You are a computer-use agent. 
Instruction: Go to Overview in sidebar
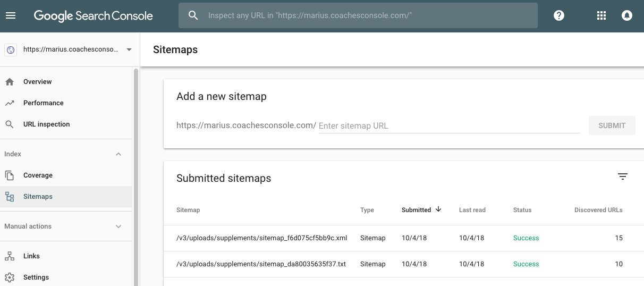click(x=37, y=82)
